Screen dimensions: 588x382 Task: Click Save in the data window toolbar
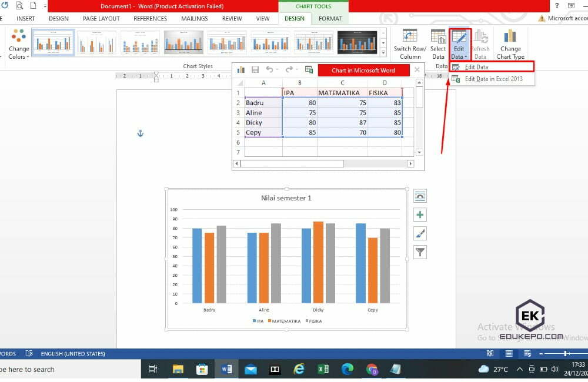[255, 69]
